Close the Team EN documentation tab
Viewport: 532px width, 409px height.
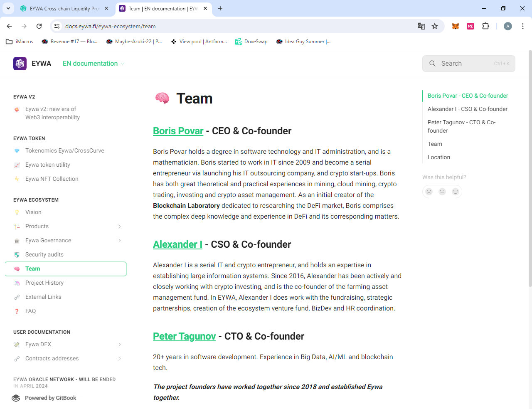(205, 8)
